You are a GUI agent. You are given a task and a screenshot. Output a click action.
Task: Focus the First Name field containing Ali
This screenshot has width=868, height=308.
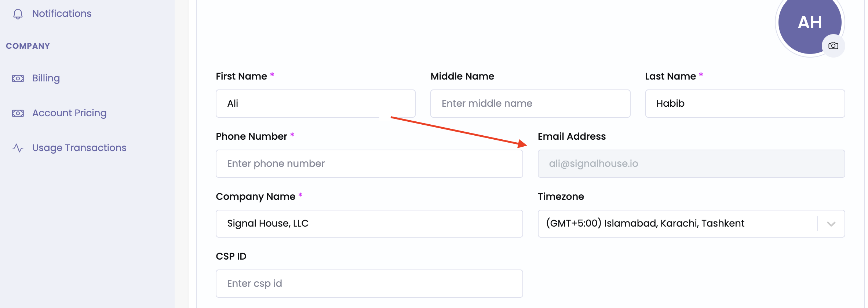(x=316, y=104)
